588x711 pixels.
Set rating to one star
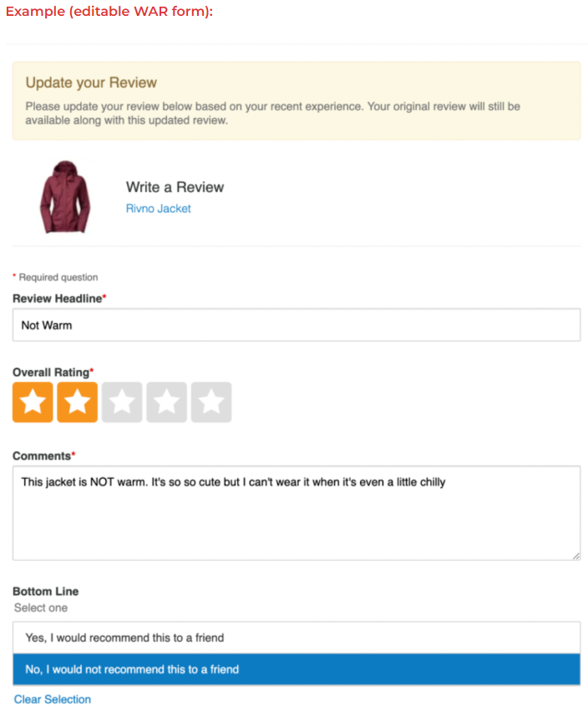33,402
